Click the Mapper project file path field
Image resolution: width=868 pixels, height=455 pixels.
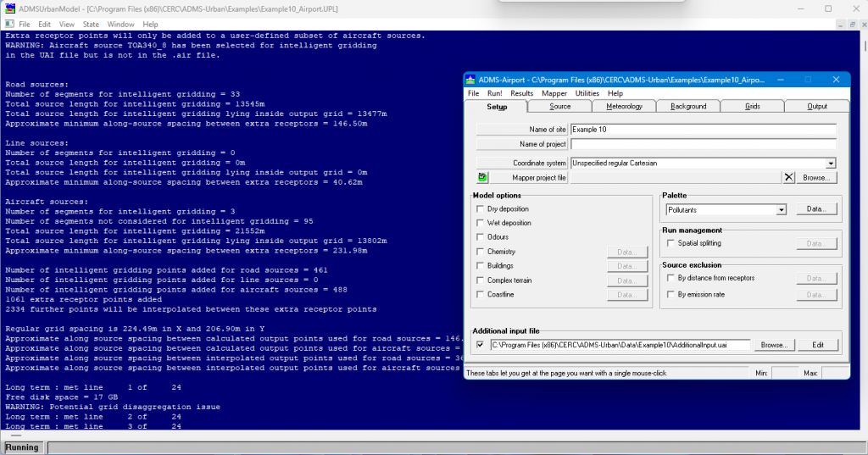676,178
